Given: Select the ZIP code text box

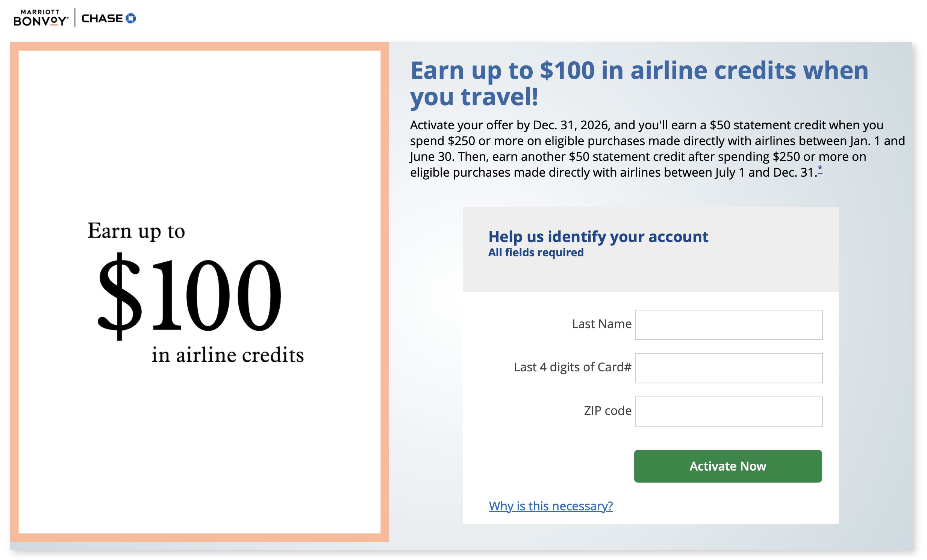Looking at the screenshot, I should point(729,412).
